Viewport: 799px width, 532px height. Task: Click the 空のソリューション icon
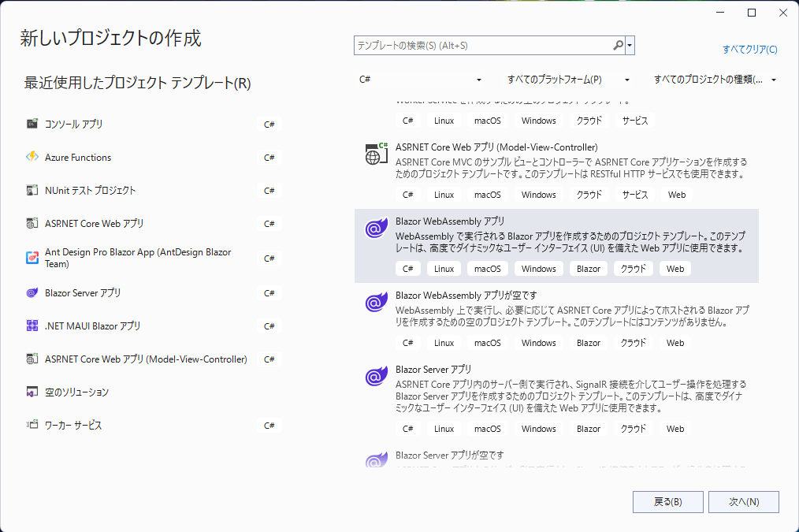(x=32, y=392)
